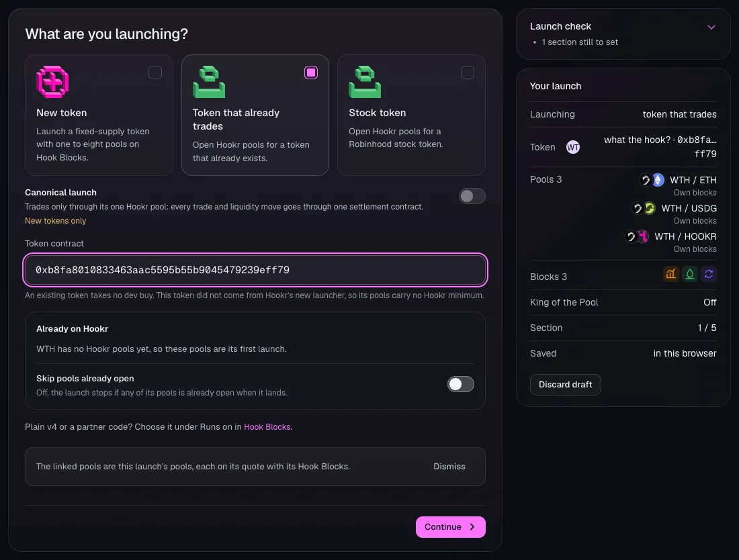Image resolution: width=739 pixels, height=560 pixels.
Task: Dismiss the linked pools notice
Action: click(449, 466)
